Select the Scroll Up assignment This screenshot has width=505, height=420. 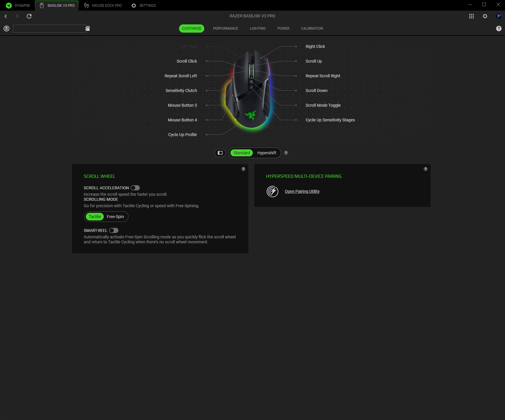[x=314, y=61]
